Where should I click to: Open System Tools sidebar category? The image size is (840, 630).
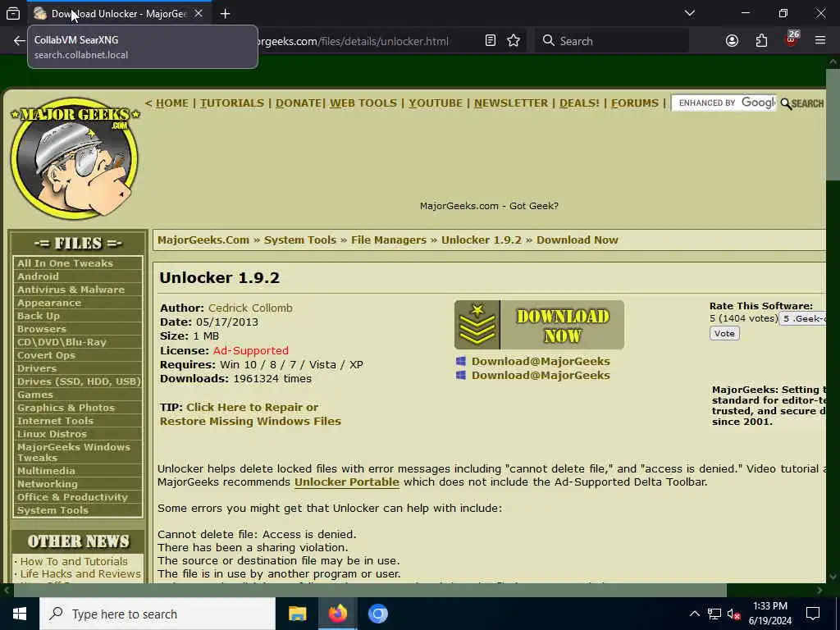coord(52,510)
